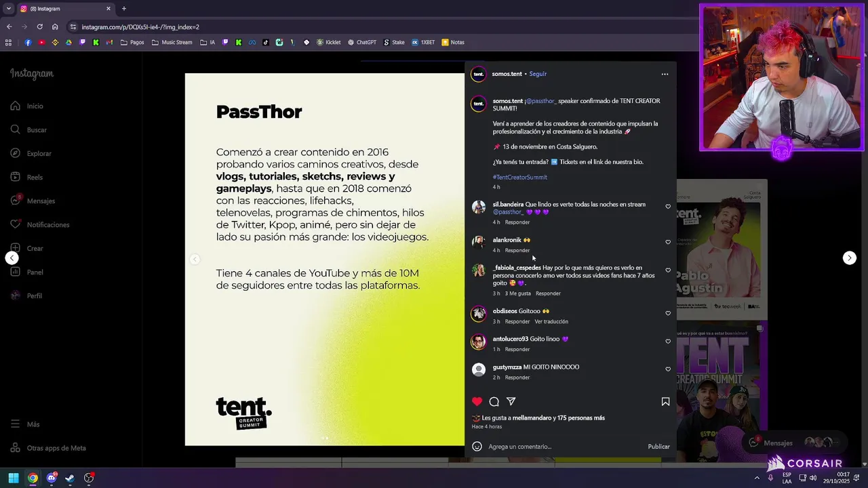Click the comment bubble icon
This screenshot has width=868, height=488.
coord(494,401)
